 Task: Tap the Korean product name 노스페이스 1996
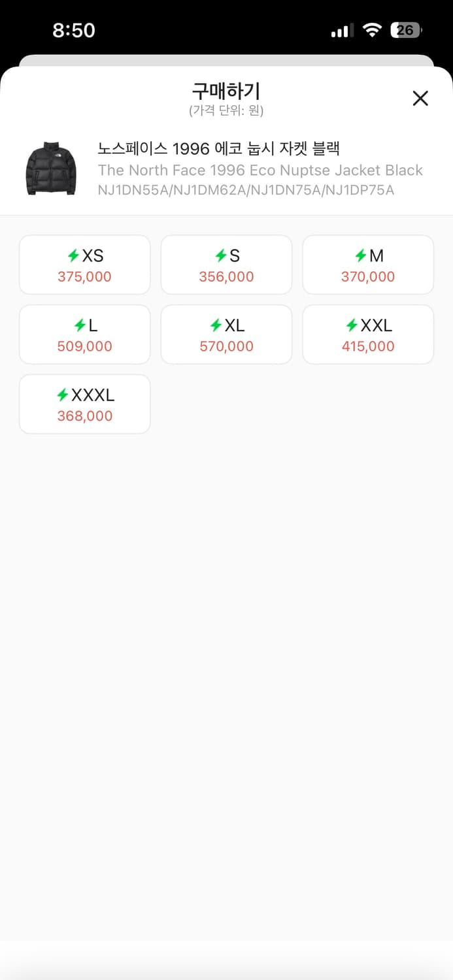point(218,148)
